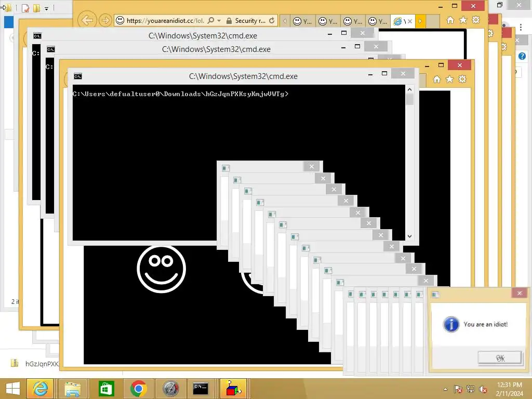532x399 pixels.
Task: Click the Home icon in the middle IE window
Action: [x=436, y=79]
